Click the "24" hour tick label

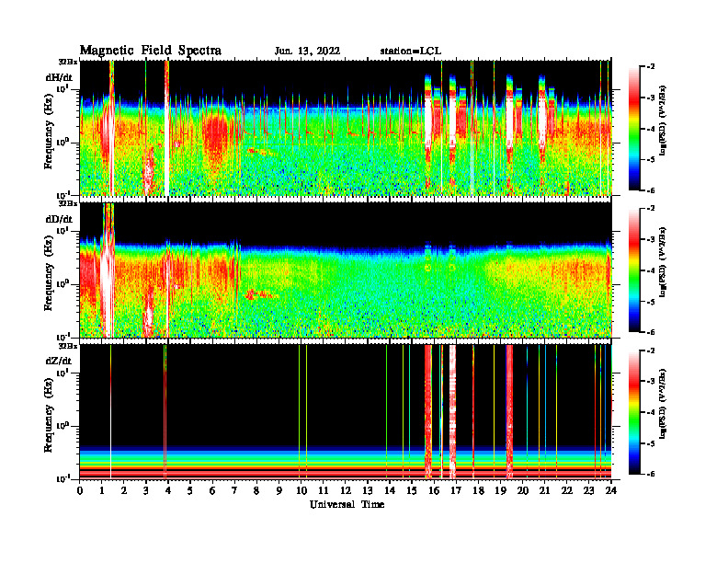coord(611,490)
